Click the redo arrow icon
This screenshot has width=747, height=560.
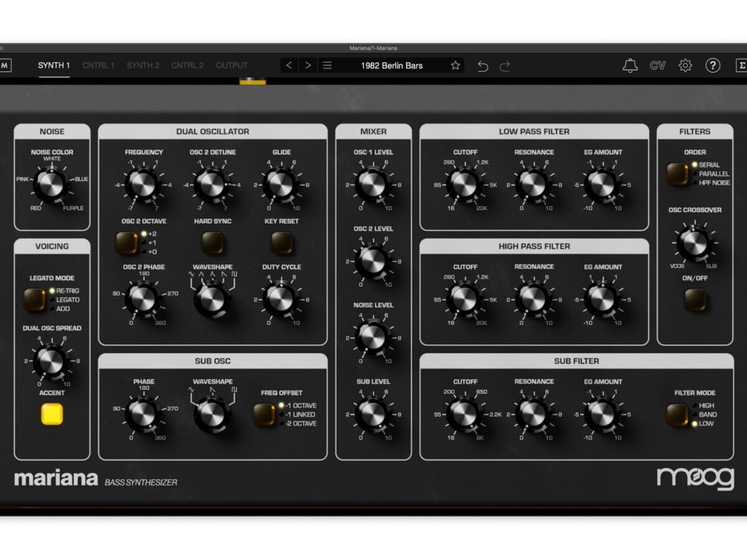point(505,66)
